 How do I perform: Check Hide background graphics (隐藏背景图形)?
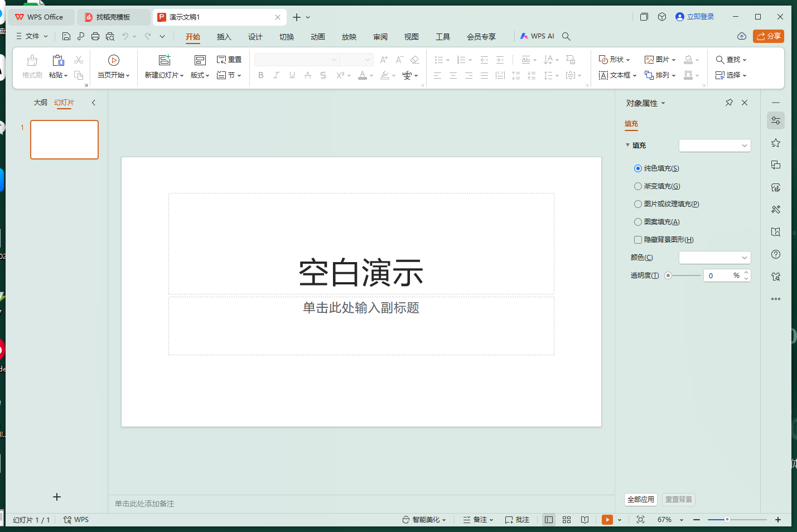pos(638,240)
